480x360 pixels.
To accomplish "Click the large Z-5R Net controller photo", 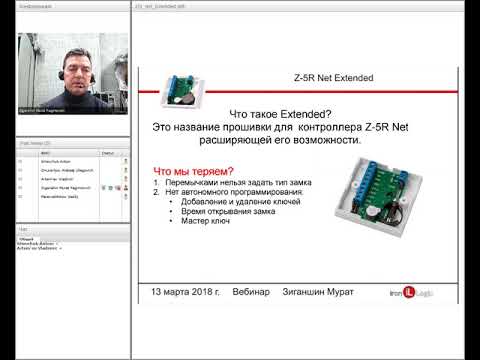I will pos(378,197).
